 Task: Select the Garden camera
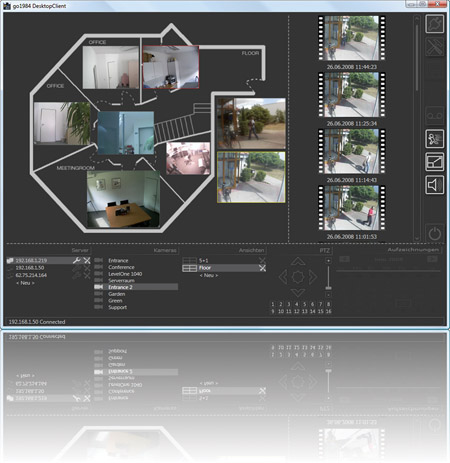point(117,294)
